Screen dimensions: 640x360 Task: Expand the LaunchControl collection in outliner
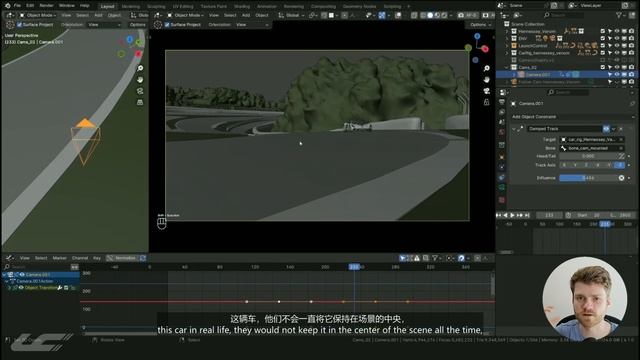[x=507, y=46]
